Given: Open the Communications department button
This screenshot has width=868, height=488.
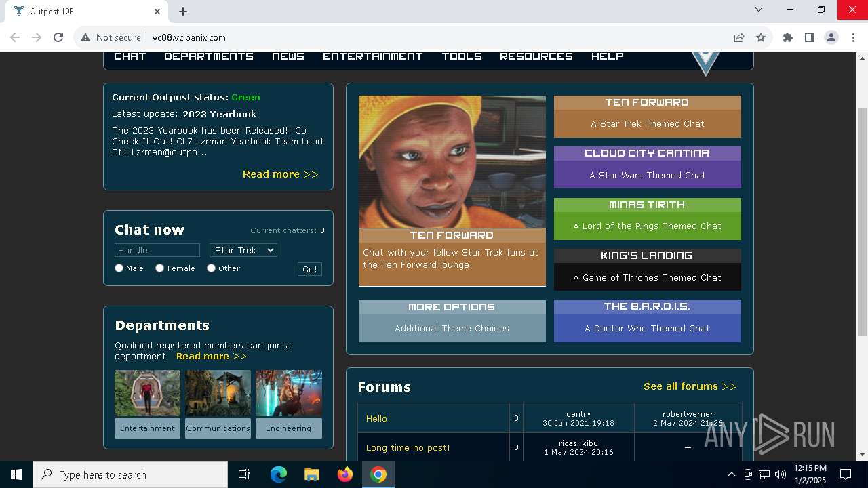Looking at the screenshot, I should click(218, 428).
